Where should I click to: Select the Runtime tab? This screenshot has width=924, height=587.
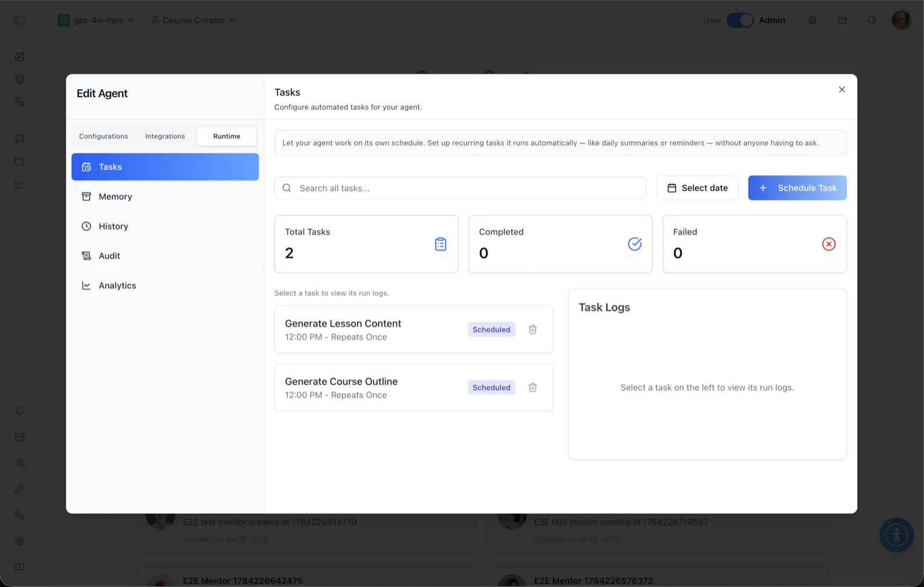point(226,136)
